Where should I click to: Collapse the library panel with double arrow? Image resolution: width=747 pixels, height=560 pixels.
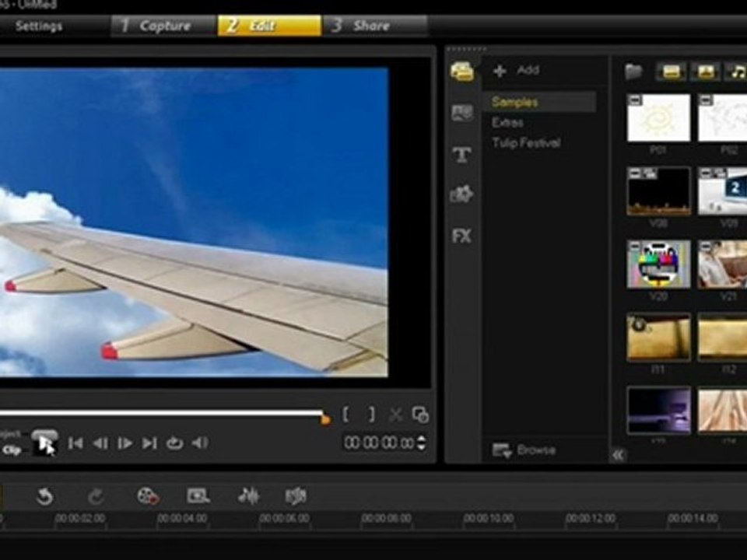click(619, 455)
